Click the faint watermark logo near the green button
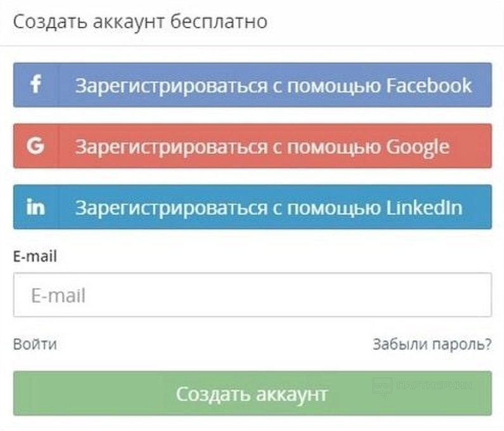The height and width of the screenshot is (431, 504). tap(382, 386)
